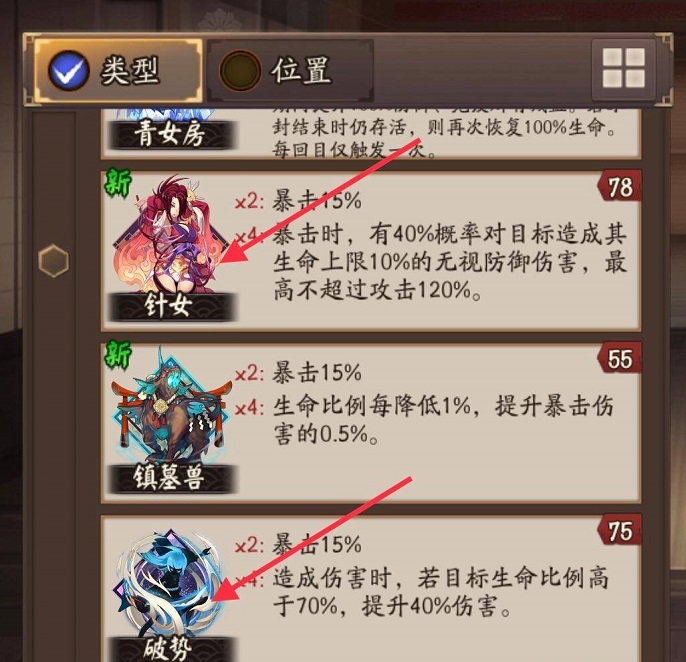This screenshot has width=686, height=662.
Task: Click the 青女房 name label
Action: (171, 134)
